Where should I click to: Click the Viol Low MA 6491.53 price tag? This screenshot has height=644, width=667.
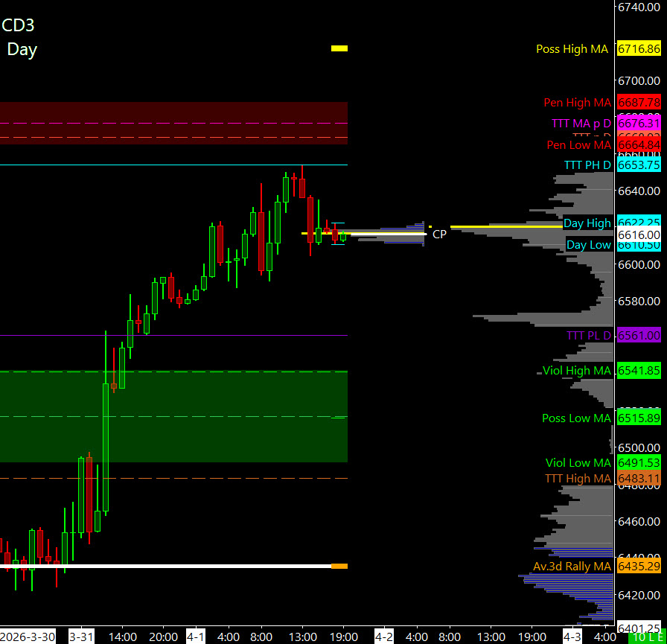tap(639, 462)
